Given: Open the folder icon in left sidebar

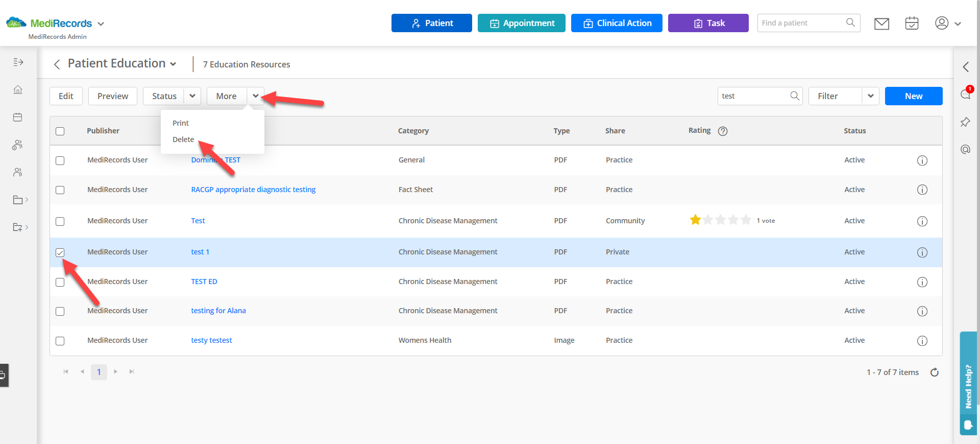Looking at the screenshot, I should [18, 200].
